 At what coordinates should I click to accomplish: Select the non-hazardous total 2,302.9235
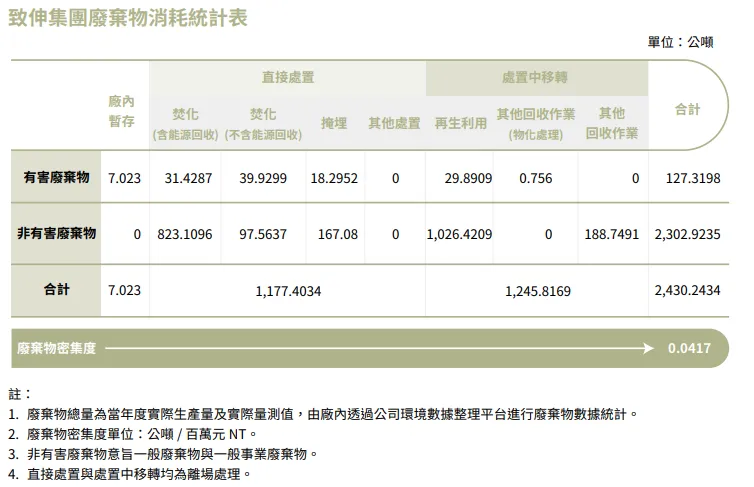(687, 234)
